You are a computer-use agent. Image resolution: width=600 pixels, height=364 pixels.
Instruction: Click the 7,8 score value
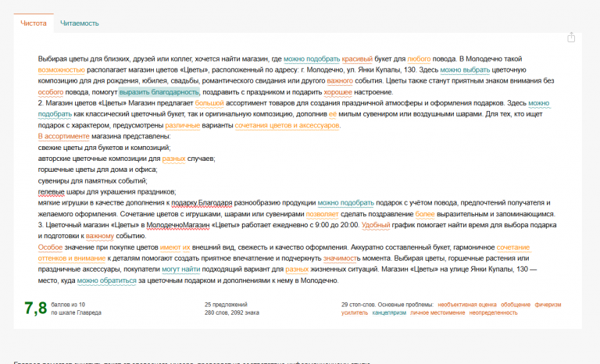click(x=36, y=308)
